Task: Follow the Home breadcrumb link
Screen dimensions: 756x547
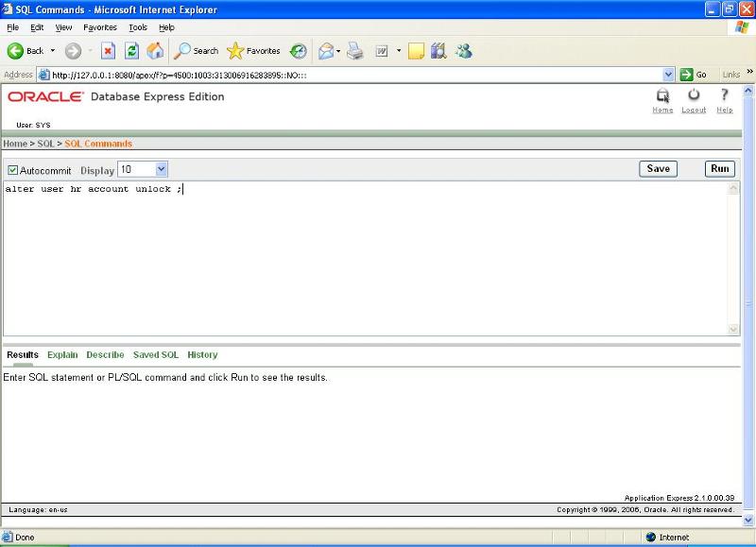Action: [15, 144]
